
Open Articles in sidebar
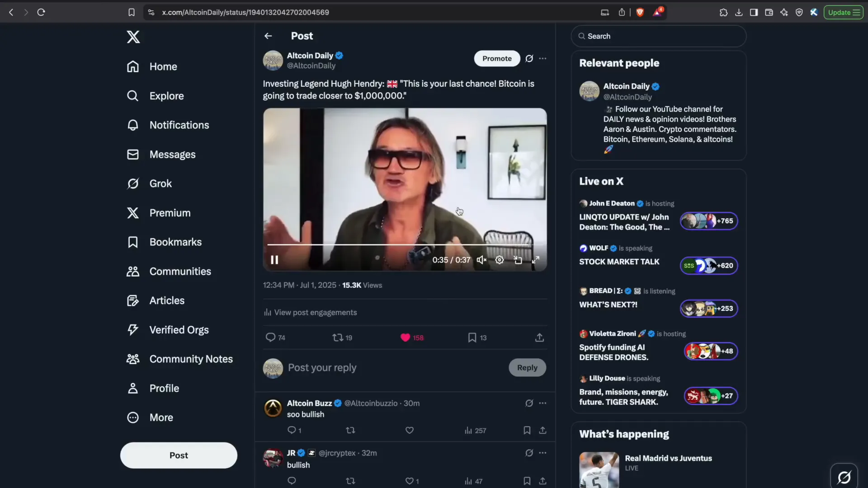coord(156,300)
